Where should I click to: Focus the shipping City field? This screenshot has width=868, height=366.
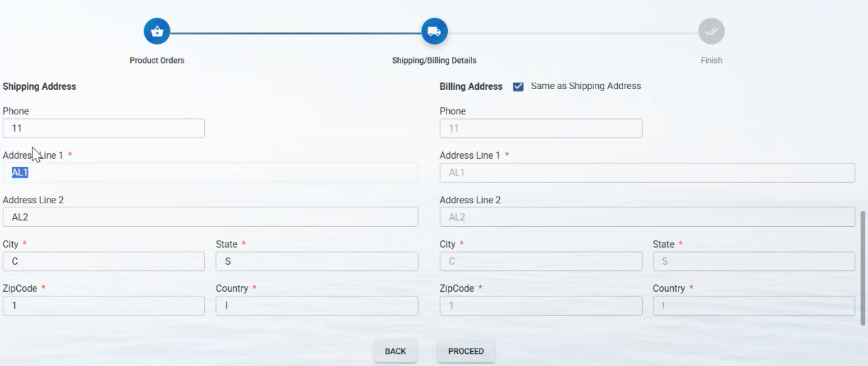[104, 261]
